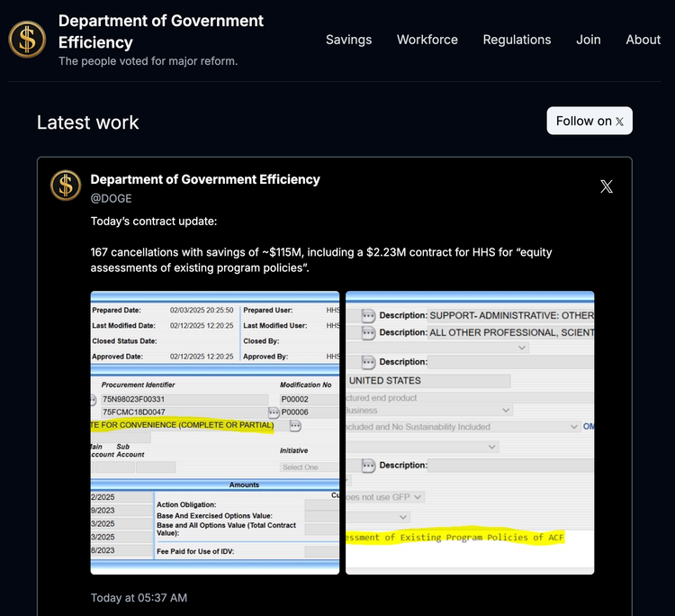The image size is (675, 616).
Task: Click the 'Approved Date:' label
Action: tap(118, 357)
